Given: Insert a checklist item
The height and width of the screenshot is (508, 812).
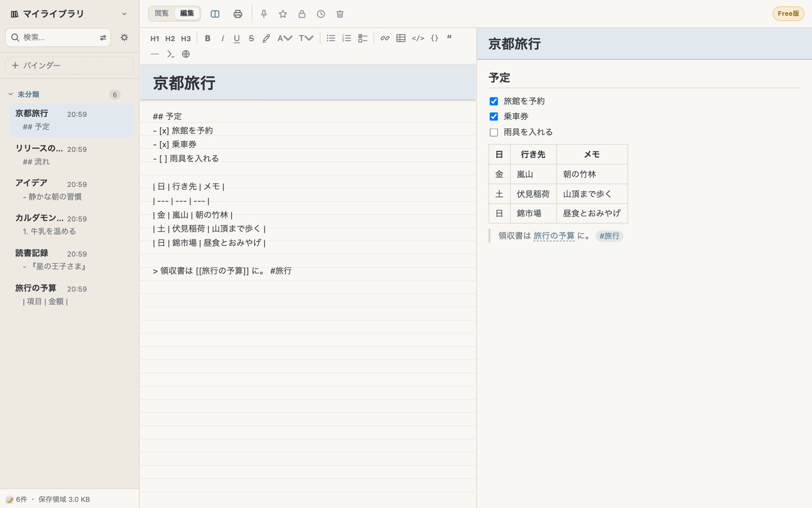Looking at the screenshot, I should tap(363, 38).
